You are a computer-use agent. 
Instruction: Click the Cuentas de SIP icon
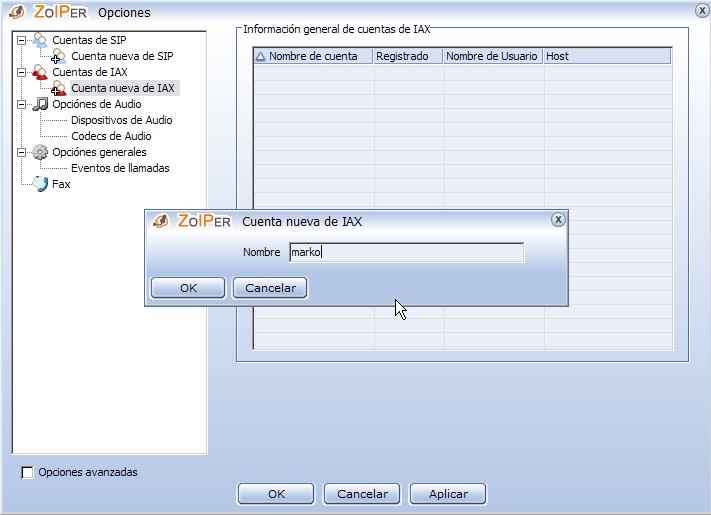[40, 40]
